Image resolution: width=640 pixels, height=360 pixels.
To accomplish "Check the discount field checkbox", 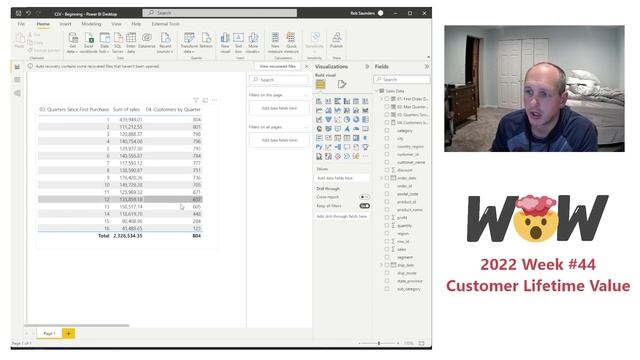I will pos(387,170).
